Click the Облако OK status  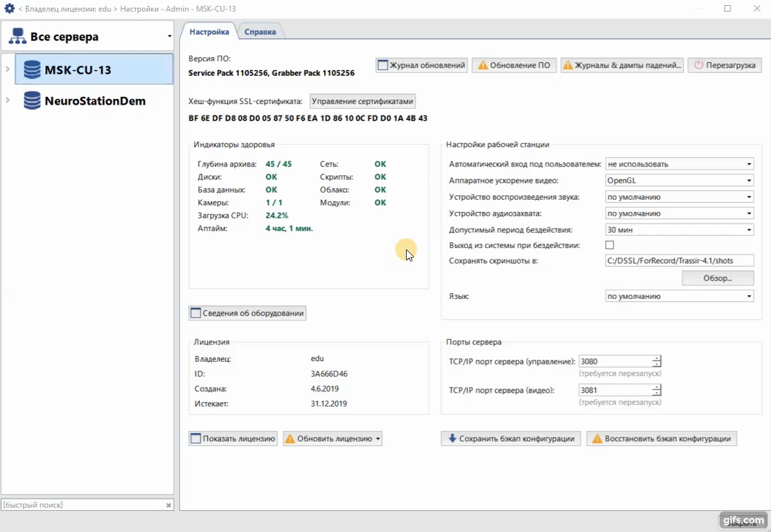pos(380,190)
